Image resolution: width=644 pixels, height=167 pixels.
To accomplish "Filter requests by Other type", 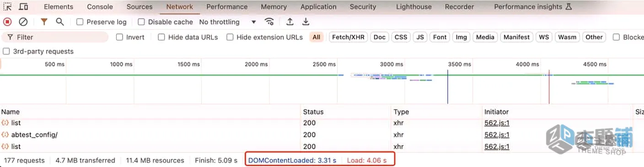I will [594, 37].
